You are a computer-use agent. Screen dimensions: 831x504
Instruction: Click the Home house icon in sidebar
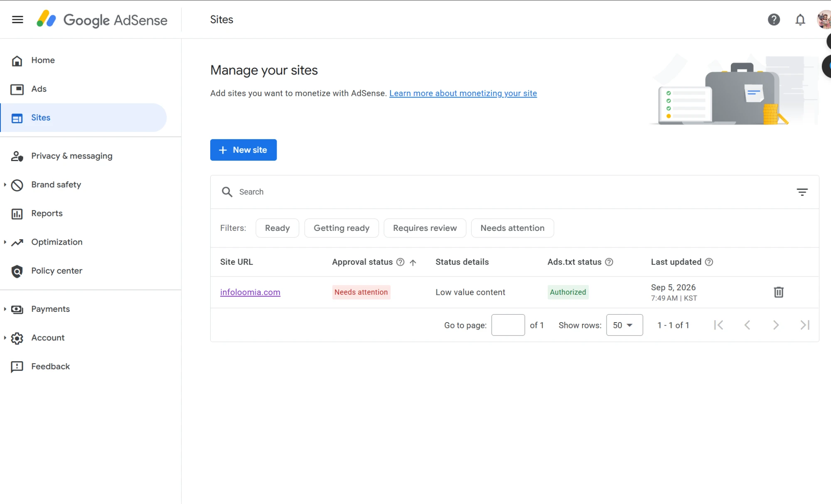coord(17,61)
